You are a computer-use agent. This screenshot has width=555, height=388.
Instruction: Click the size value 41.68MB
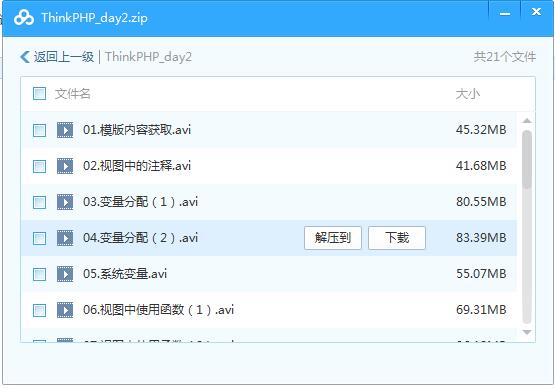coord(481,166)
